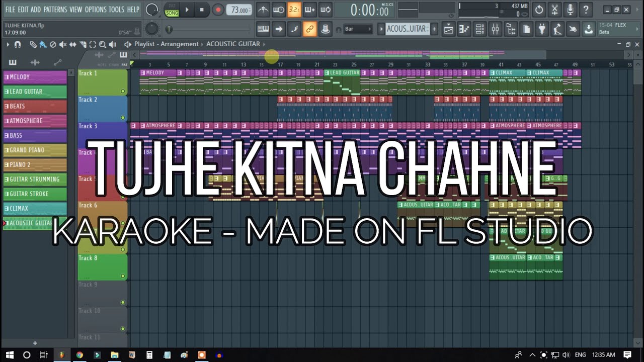This screenshot has height=362, width=644.
Task: Select the playback speaker tool in playlist
Action: point(113,44)
